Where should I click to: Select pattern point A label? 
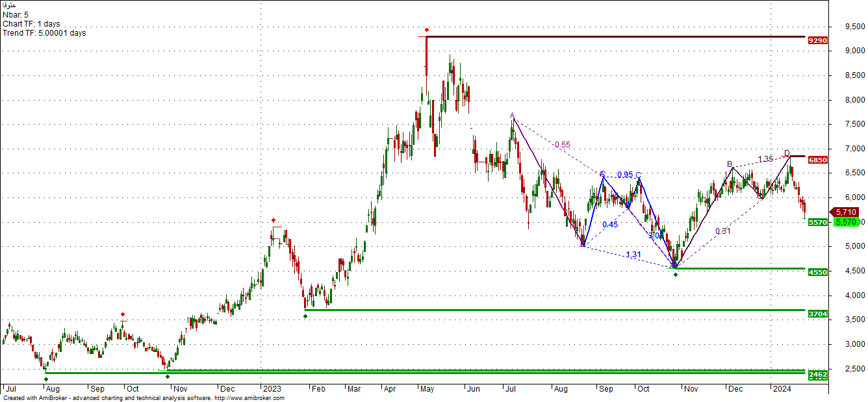tap(512, 116)
